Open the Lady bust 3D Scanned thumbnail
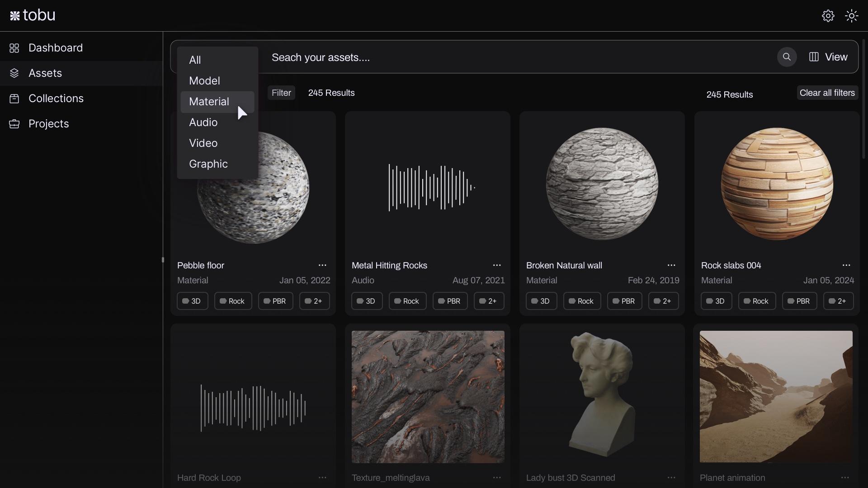The height and width of the screenshot is (488, 868). (x=602, y=395)
